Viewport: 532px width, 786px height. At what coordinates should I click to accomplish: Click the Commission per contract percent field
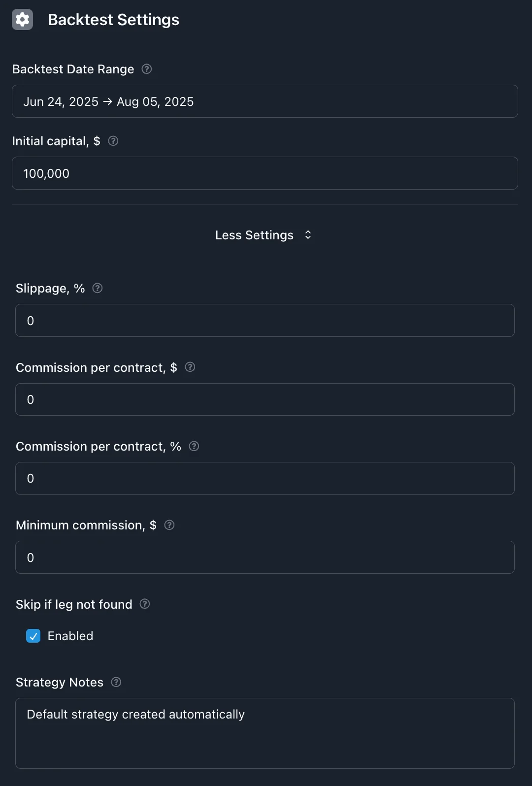(x=265, y=478)
